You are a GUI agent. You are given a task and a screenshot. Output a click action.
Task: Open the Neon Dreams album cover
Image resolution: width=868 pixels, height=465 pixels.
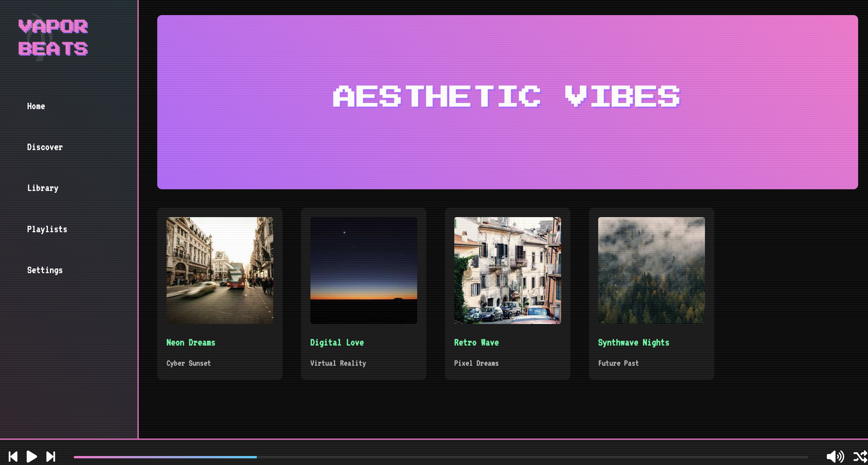[220, 271]
